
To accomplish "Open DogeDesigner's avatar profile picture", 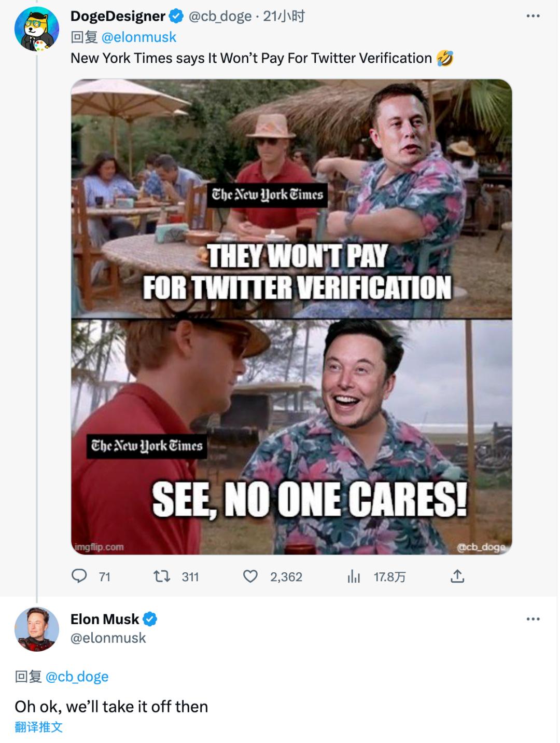I will point(36,29).
